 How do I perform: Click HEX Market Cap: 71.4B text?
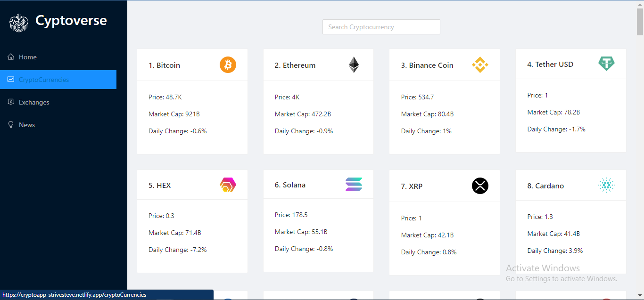pyautogui.click(x=175, y=233)
